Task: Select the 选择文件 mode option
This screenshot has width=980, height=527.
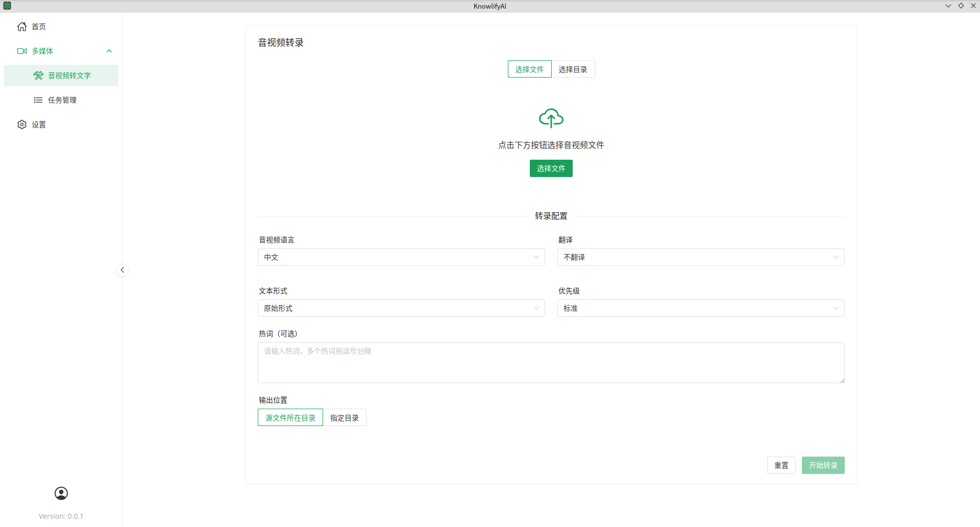Action: tap(529, 69)
